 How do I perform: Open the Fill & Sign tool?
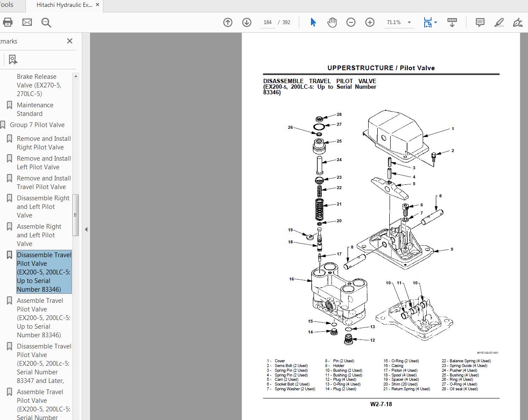(518, 22)
